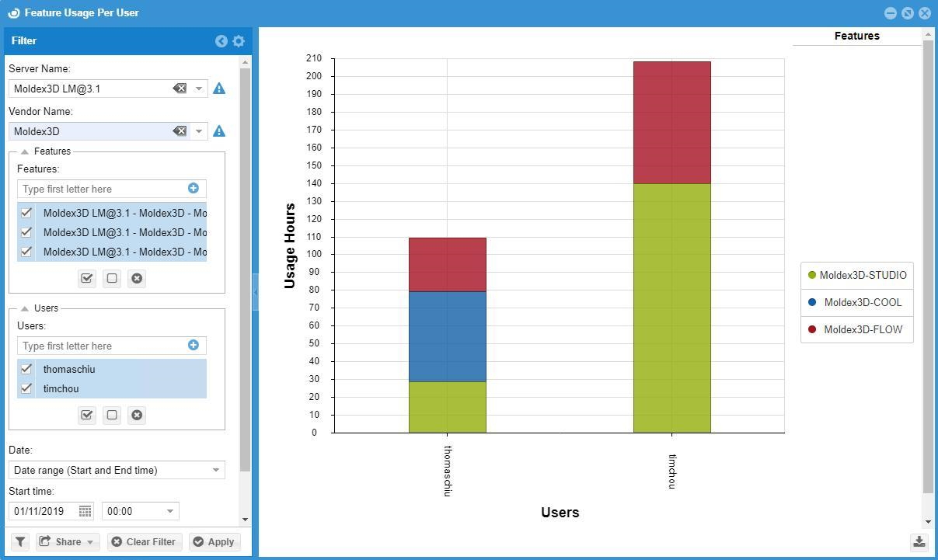Image resolution: width=938 pixels, height=560 pixels.
Task: Click the Features legend header
Action: coord(857,36)
